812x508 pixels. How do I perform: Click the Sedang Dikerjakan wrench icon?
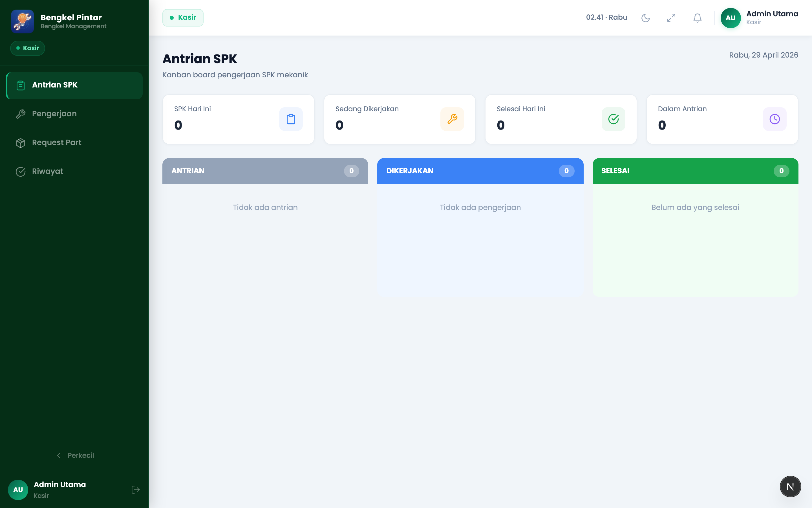(452, 119)
